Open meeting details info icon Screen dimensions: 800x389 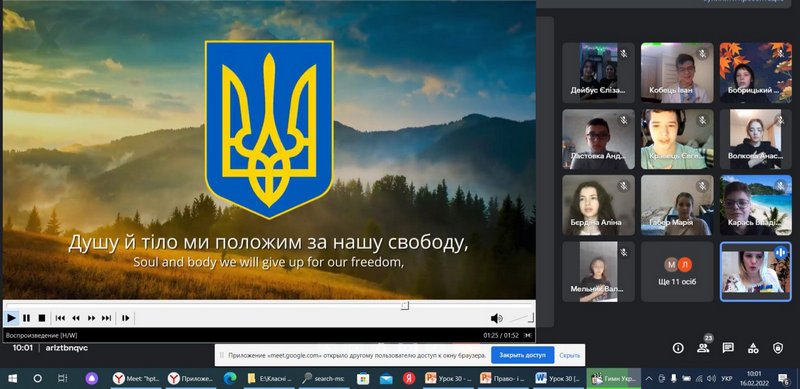pyautogui.click(x=678, y=348)
